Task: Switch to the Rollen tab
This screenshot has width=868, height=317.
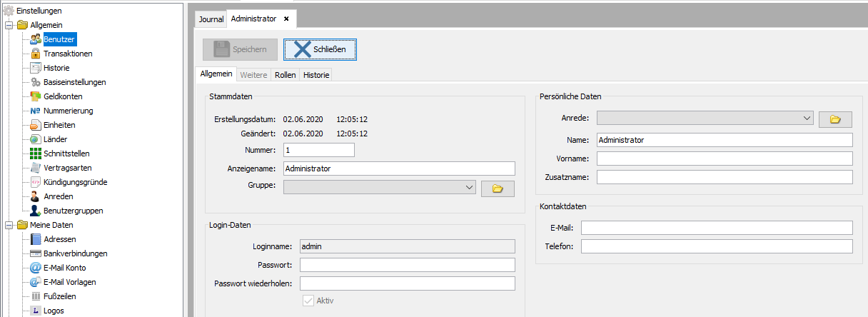Action: point(285,74)
